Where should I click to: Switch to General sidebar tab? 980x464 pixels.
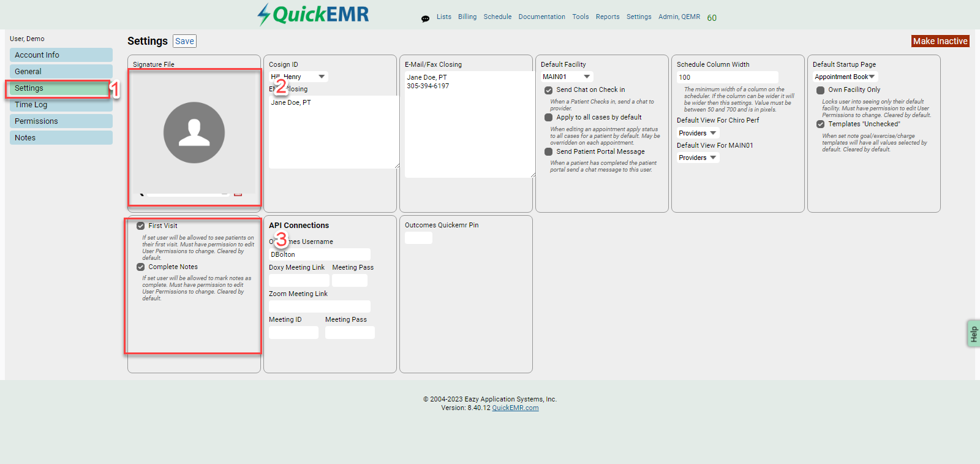(61, 71)
